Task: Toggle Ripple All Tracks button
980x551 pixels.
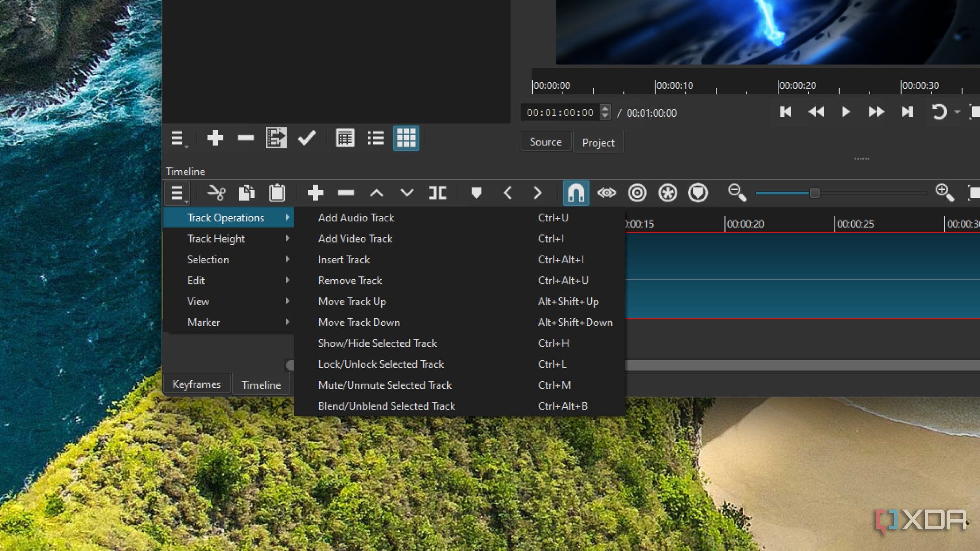Action: pos(668,193)
